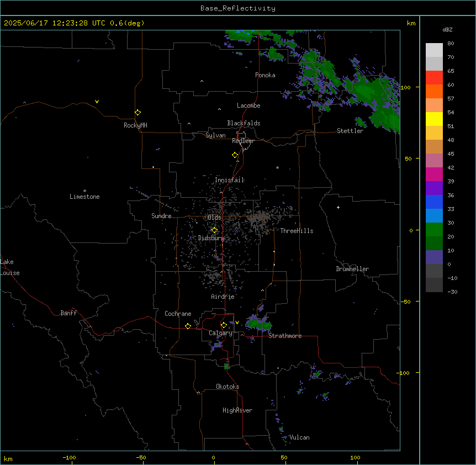Select the red 65-60 dBZ legend swatch
This screenshot has width=476, height=465.
pyautogui.click(x=434, y=78)
